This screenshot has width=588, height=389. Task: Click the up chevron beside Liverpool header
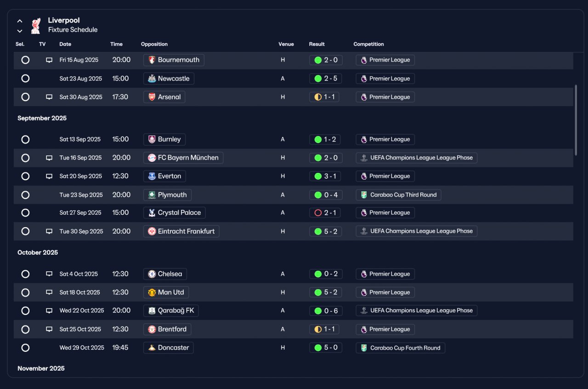click(20, 21)
